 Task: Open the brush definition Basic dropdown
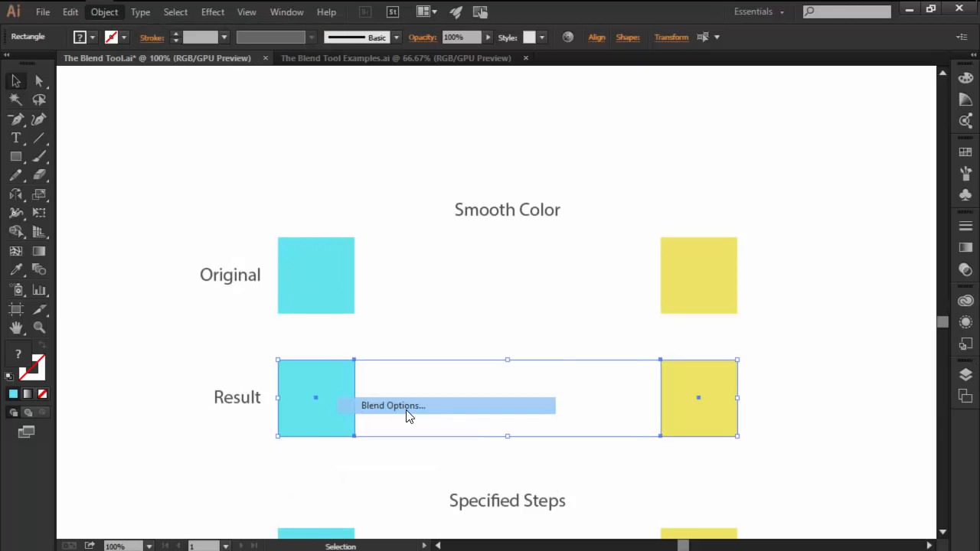click(x=396, y=37)
